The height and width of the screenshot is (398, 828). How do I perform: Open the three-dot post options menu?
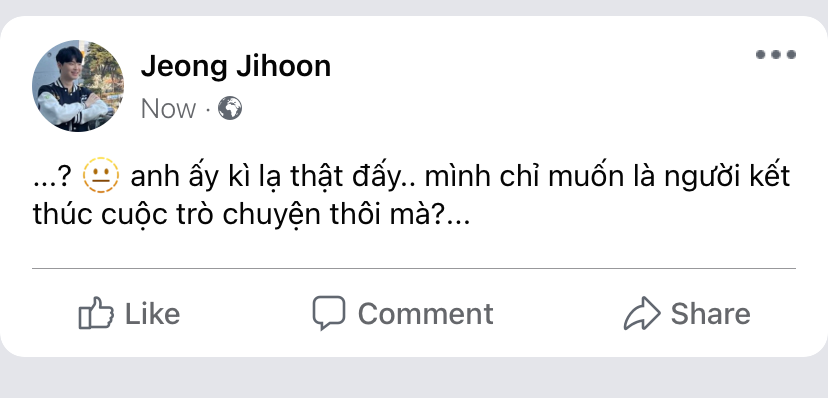[776, 54]
